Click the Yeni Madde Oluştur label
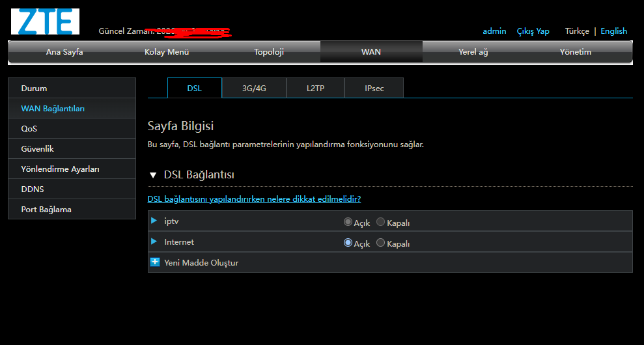The width and height of the screenshot is (644, 345). tap(201, 262)
